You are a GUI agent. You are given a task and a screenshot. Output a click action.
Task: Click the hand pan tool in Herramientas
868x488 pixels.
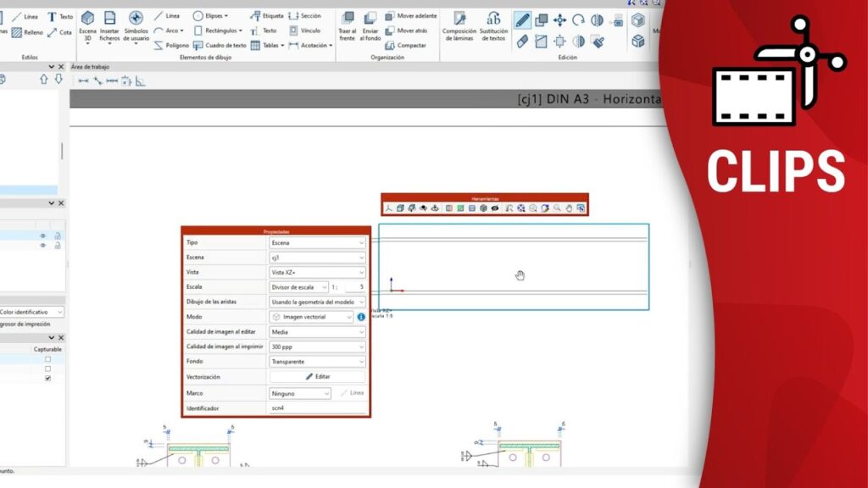point(569,208)
